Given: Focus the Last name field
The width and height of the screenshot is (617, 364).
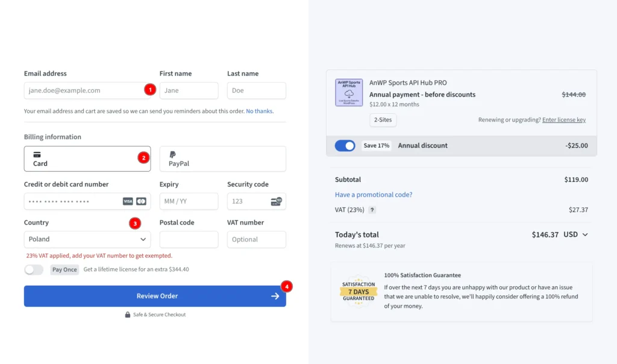Looking at the screenshot, I should 257,90.
